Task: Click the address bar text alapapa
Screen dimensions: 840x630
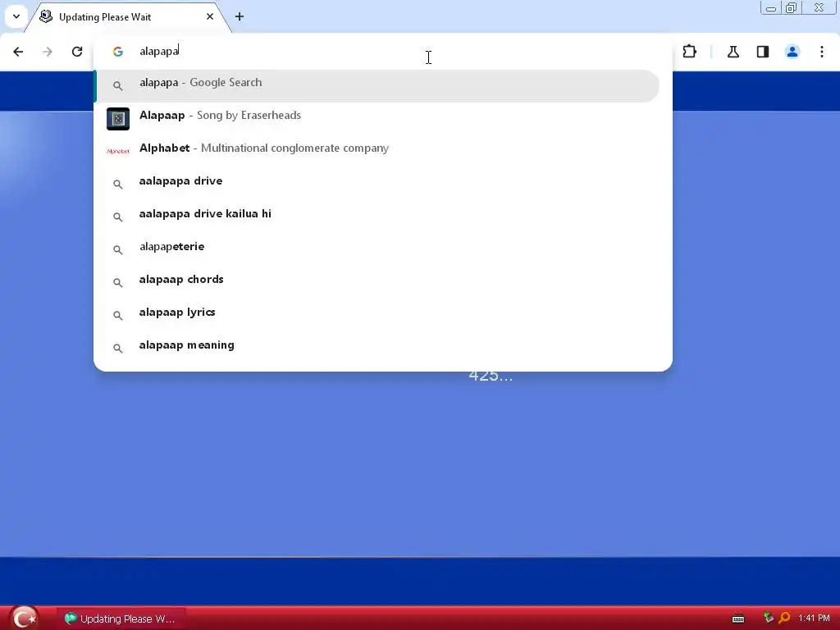Action: point(159,52)
